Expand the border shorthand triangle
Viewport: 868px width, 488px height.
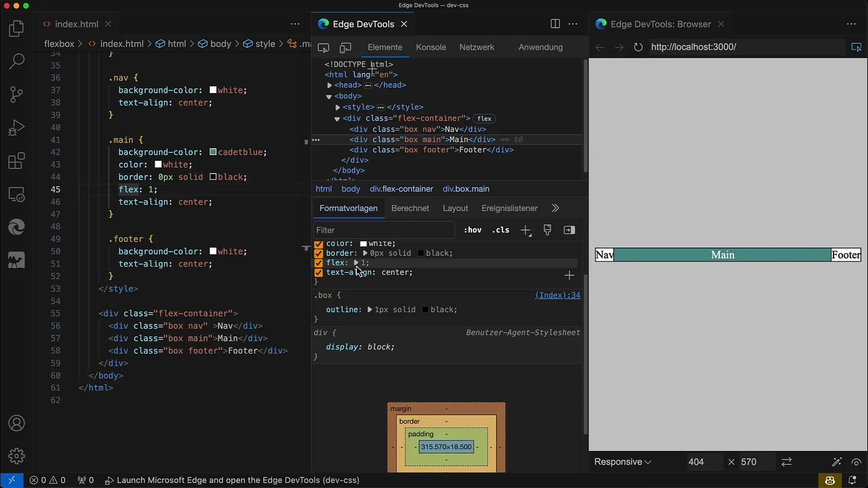(x=365, y=253)
